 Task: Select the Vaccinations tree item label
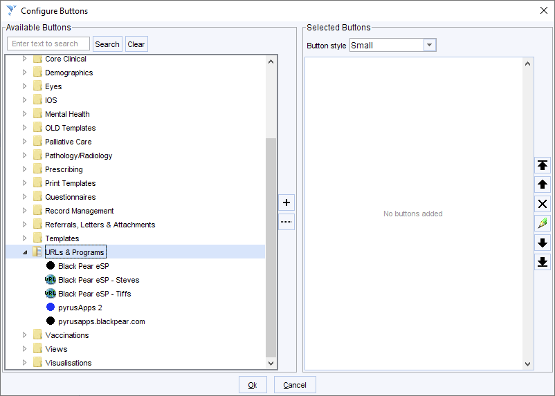pos(67,335)
